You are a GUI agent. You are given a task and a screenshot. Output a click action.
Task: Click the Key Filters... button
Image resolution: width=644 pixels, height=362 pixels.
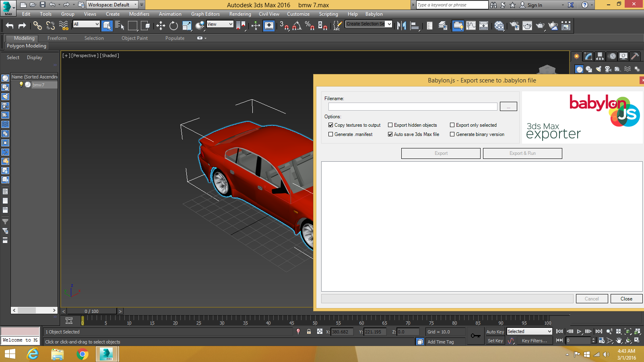tap(535, 341)
